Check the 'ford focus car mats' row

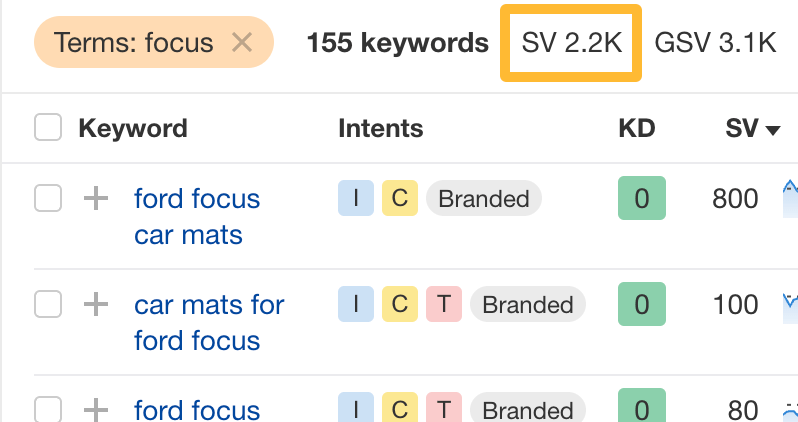48,198
